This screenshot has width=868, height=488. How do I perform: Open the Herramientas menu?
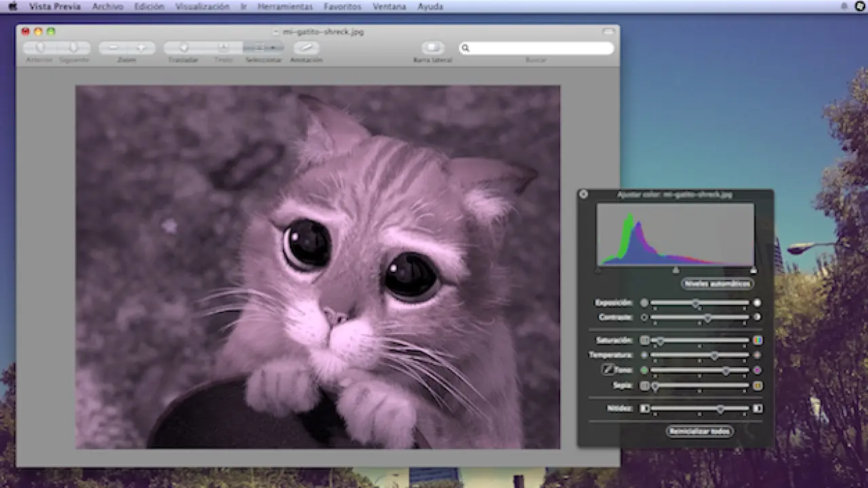285,7
